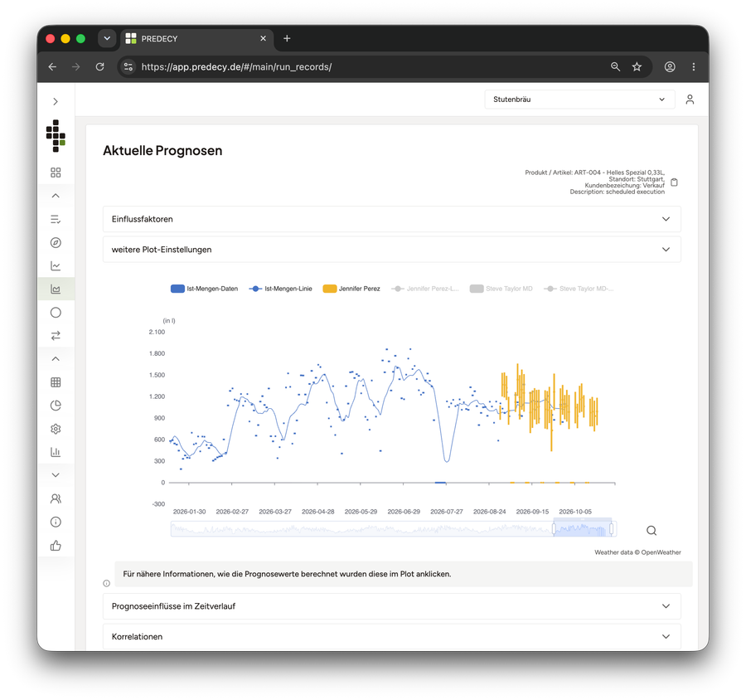Open the thumbs-up feedback icon in sidebar
This screenshot has height=700, width=746.
click(56, 545)
